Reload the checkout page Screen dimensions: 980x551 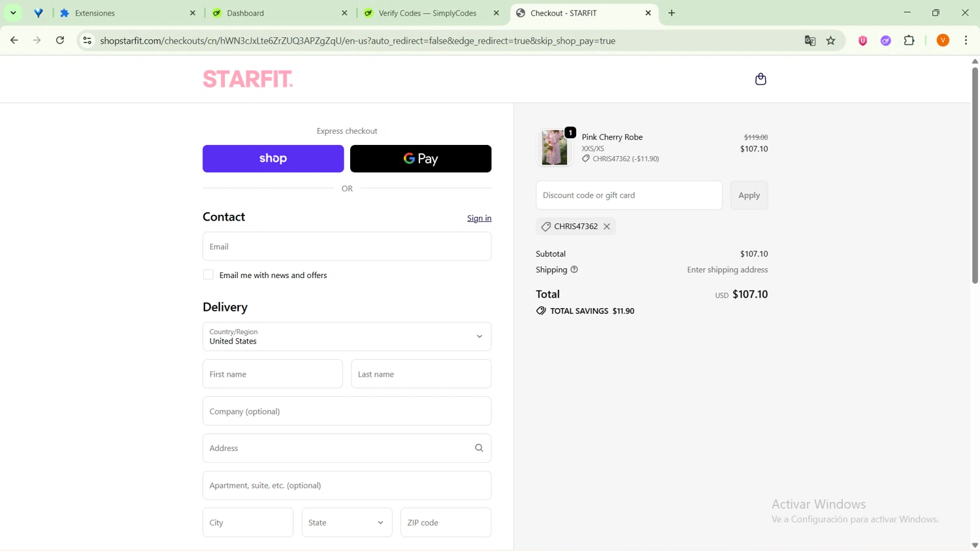click(60, 40)
